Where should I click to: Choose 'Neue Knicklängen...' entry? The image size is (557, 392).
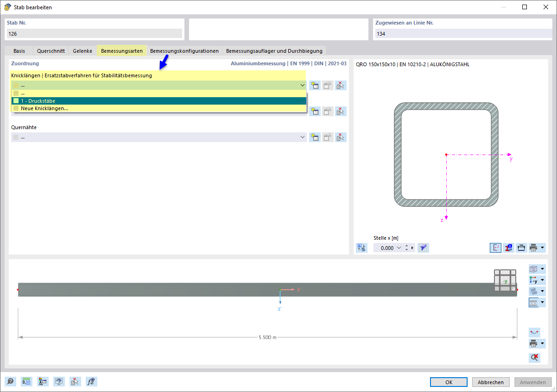[159, 108]
